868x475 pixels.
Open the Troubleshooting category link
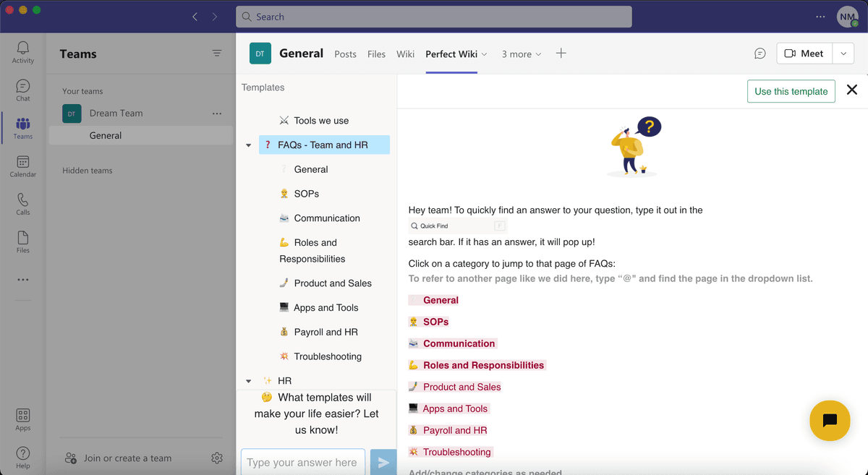click(456, 451)
